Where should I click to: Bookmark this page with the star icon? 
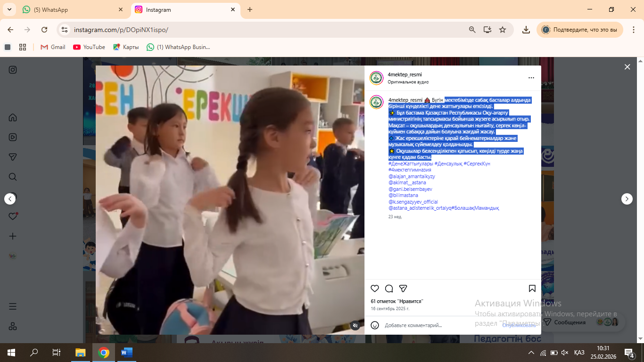(503, 30)
